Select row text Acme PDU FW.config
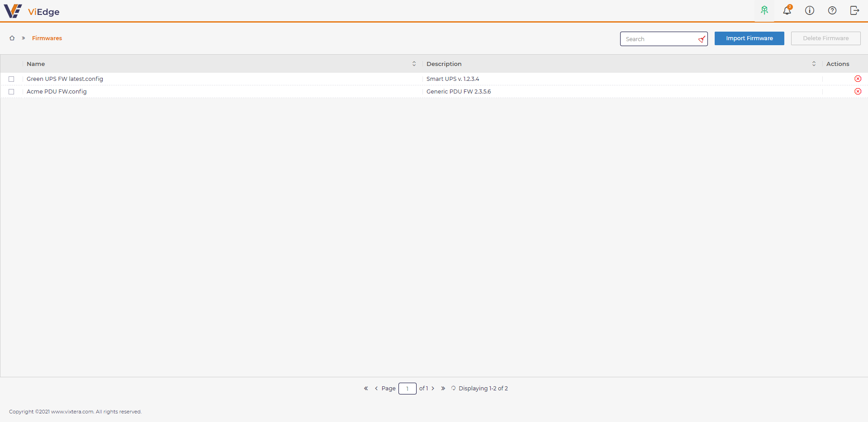 (57, 91)
